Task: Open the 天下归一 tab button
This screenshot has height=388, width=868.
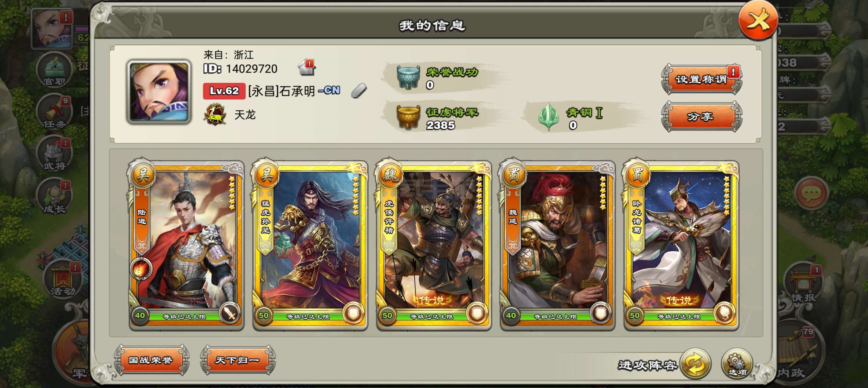Action: (238, 360)
